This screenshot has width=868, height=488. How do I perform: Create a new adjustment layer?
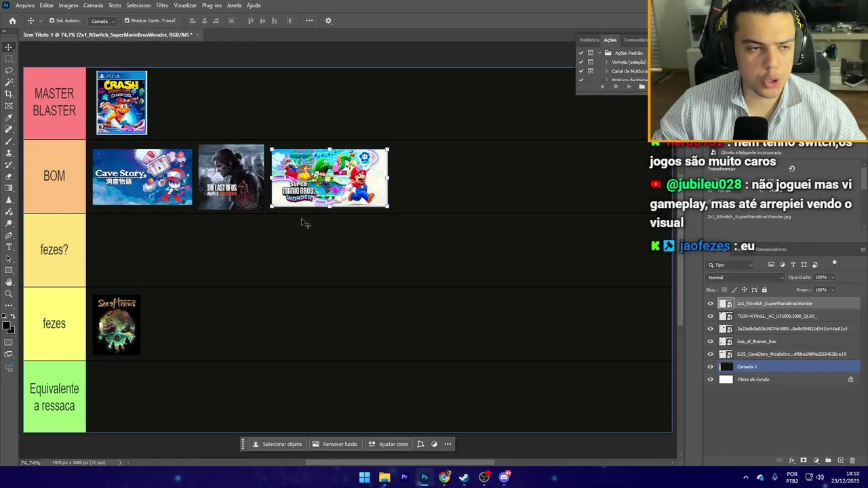click(816, 461)
